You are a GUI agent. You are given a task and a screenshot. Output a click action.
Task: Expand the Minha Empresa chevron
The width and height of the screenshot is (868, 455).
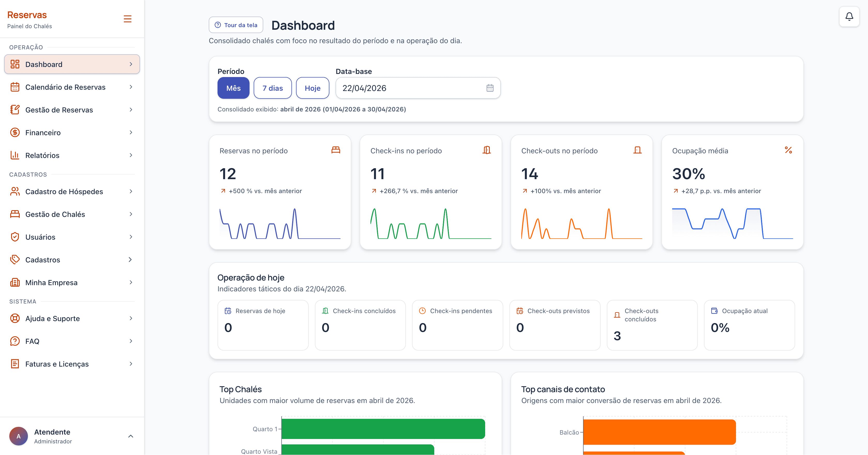point(131,282)
